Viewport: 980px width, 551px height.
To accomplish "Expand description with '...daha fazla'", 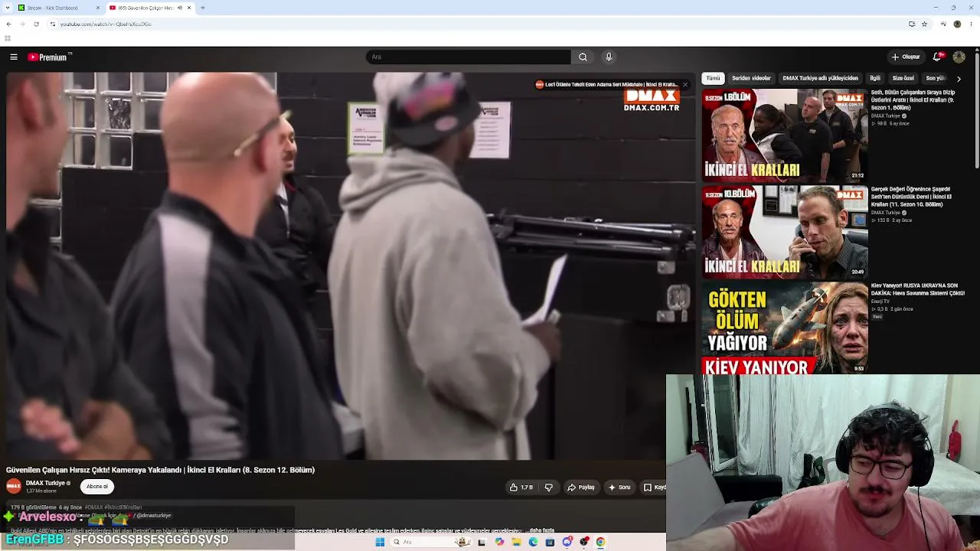I will tap(541, 530).
